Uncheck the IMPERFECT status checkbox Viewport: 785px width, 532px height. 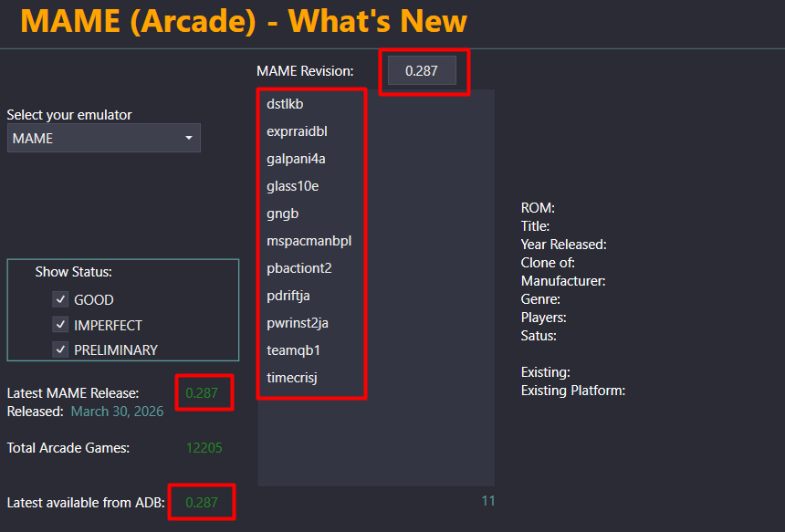coord(60,325)
